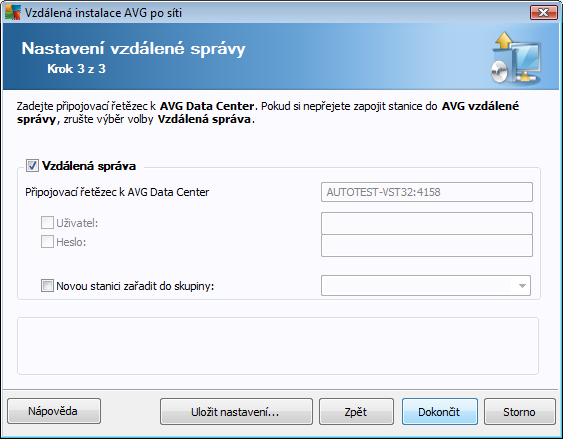The width and height of the screenshot is (563, 439).
Task: Click the installer computer icon in the header
Action: pos(516,58)
